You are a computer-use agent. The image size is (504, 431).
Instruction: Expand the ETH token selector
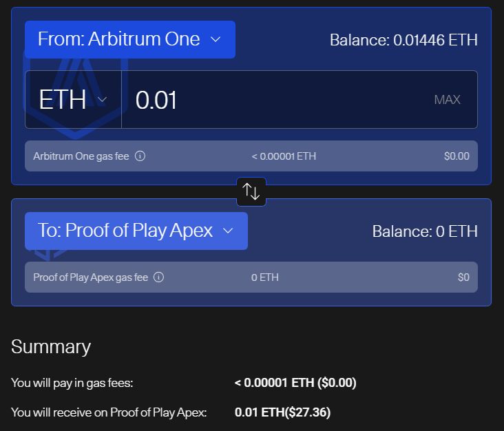click(x=73, y=99)
